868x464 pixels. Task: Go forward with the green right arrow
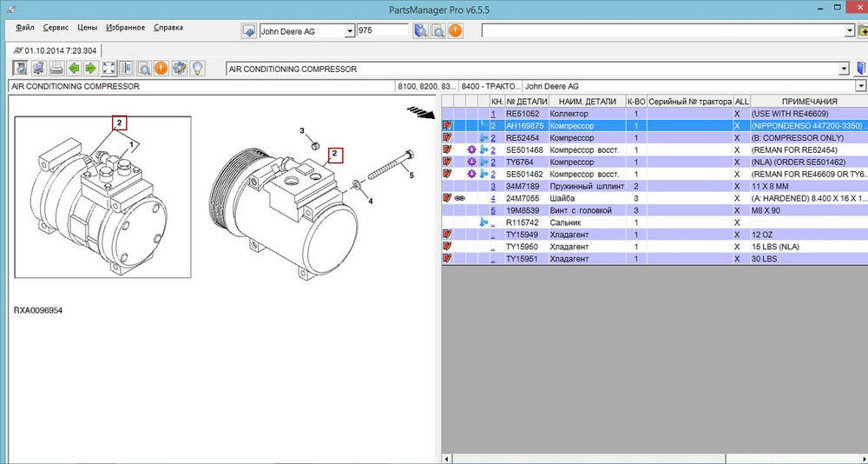pyautogui.click(x=90, y=68)
